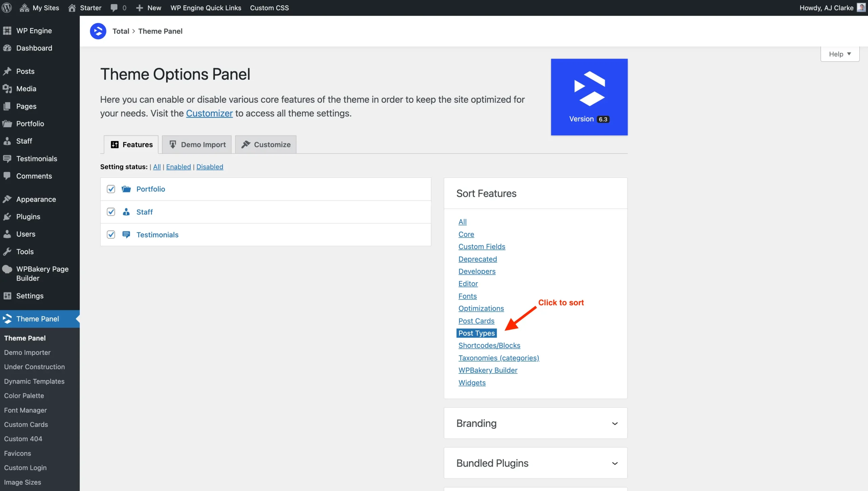Click the WP Engine sidebar icon
Viewport: 868px width, 491px height.
(x=7, y=30)
